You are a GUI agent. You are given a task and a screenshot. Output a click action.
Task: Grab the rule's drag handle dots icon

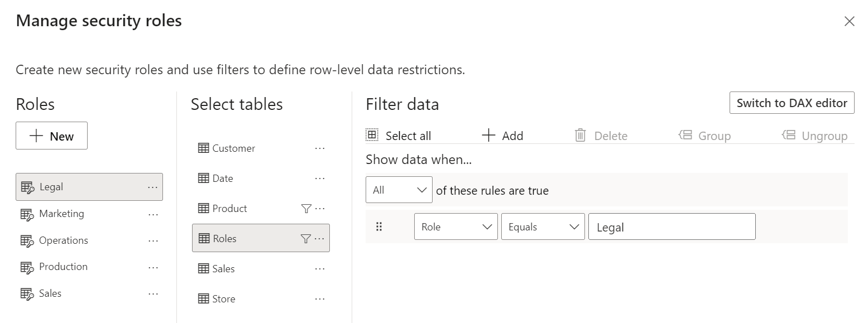[379, 226]
